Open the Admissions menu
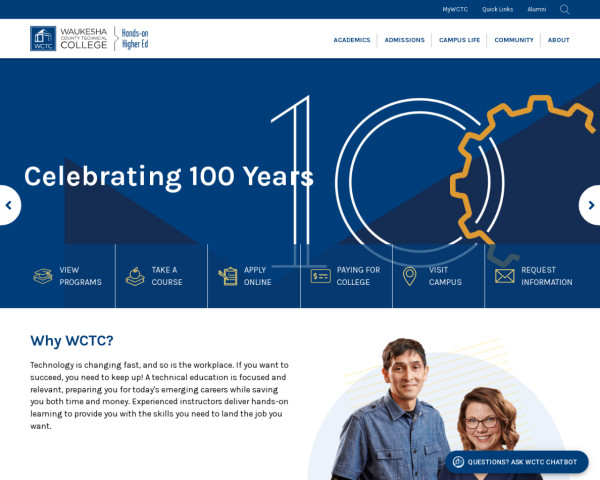The height and width of the screenshot is (480, 600). click(404, 40)
